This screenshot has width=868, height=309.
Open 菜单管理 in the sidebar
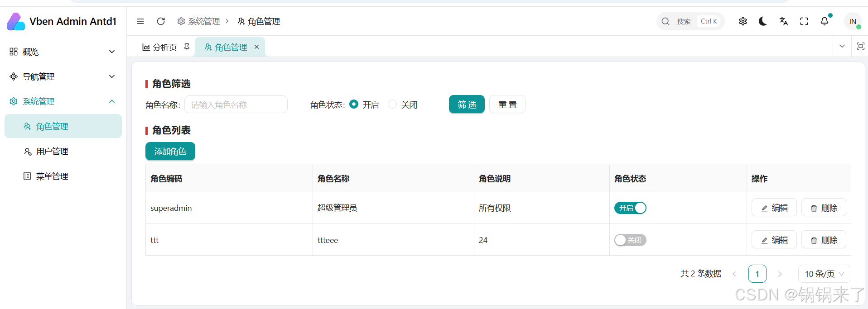pyautogui.click(x=63, y=176)
